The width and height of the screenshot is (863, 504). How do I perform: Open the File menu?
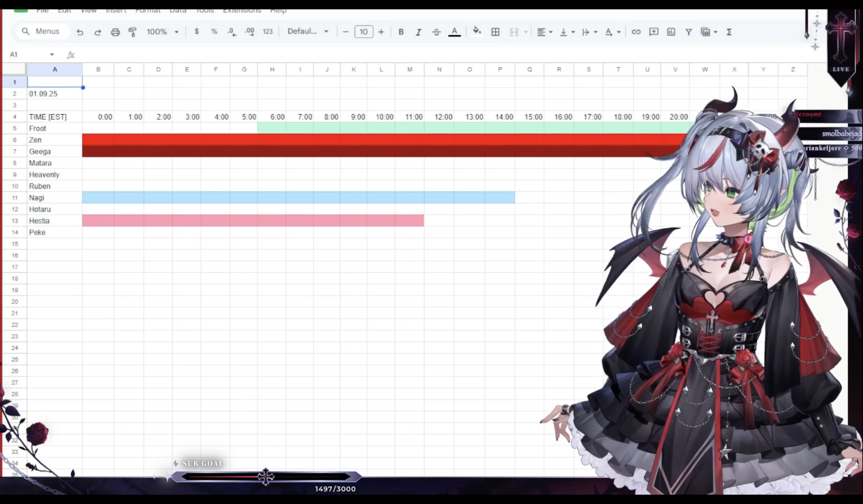click(42, 11)
